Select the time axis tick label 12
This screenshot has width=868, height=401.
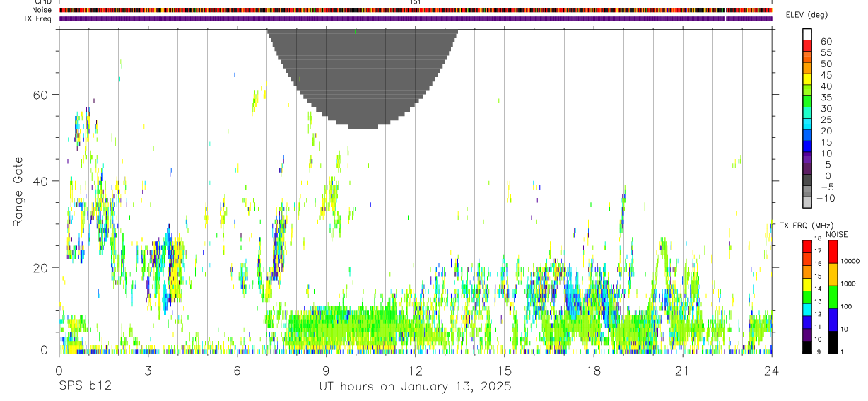[415, 370]
